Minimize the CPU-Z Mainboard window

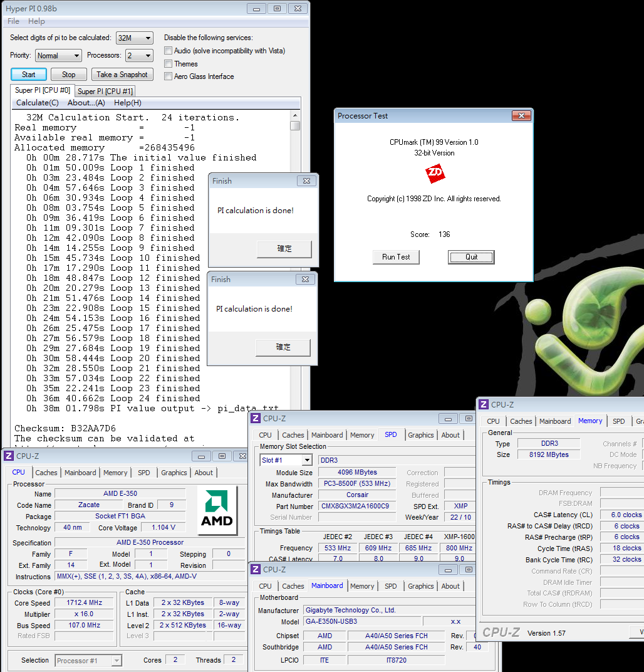[448, 570]
